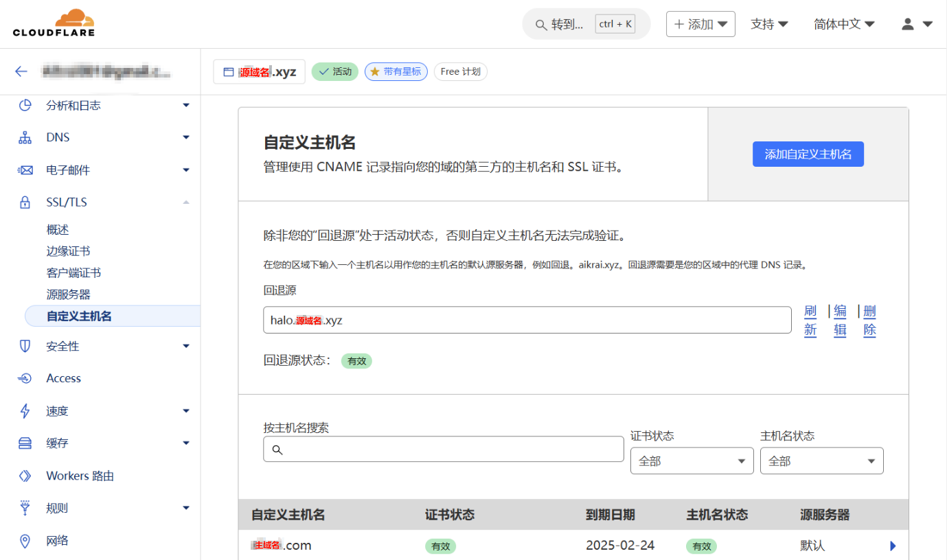
Task: Click the 按主机名搜索 input field
Action: (x=444, y=450)
